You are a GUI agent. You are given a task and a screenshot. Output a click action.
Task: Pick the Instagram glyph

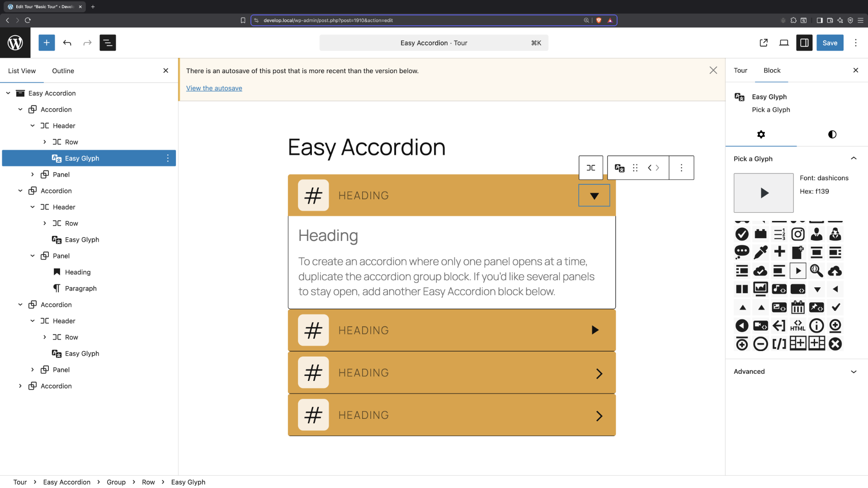798,234
